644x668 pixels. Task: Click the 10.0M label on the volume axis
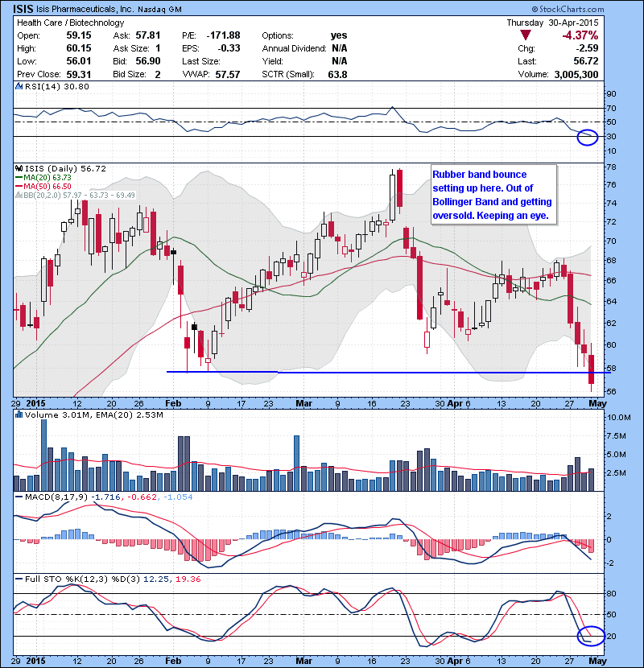618,417
